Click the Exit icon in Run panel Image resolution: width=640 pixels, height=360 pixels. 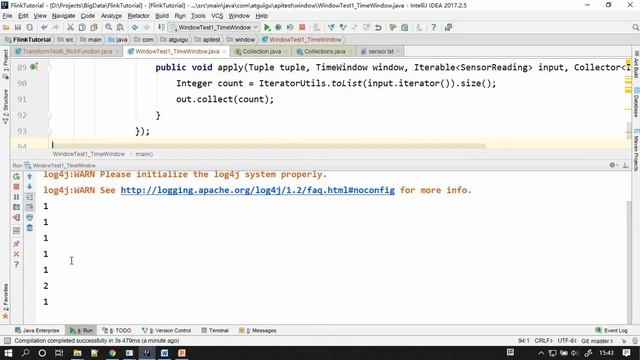pyautogui.click(x=16, y=218)
